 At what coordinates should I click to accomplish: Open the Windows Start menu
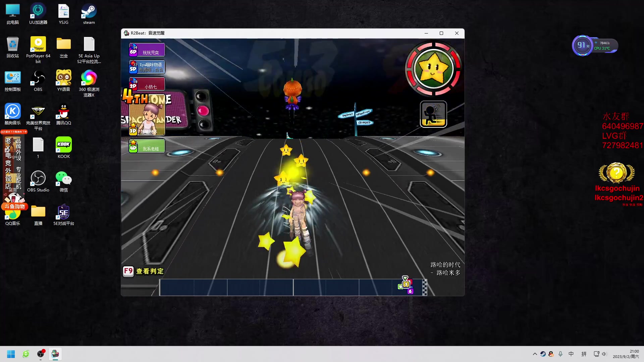click(11, 354)
